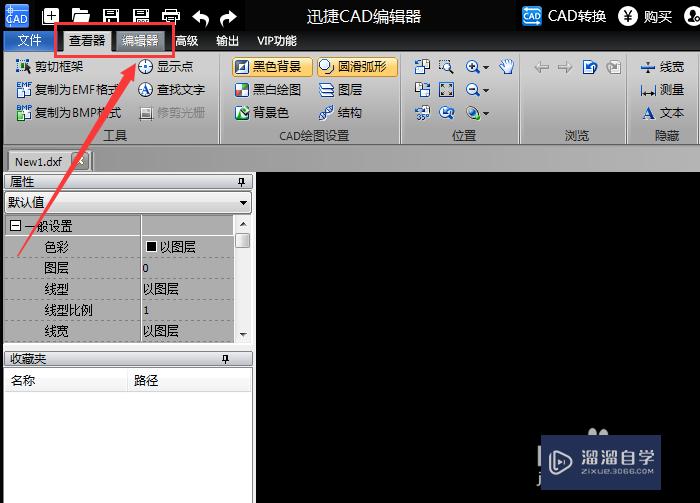The width and height of the screenshot is (700, 503).
Task: Click the 购买 purchase button
Action: click(x=645, y=17)
